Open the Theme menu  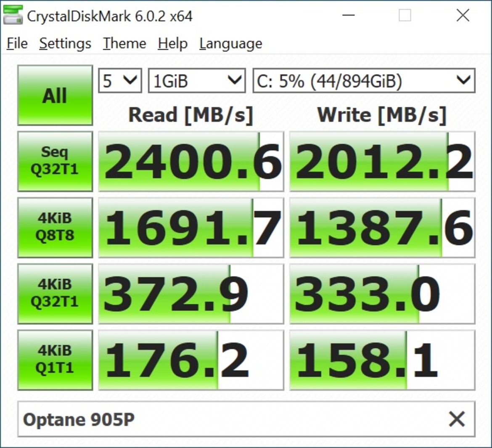point(124,43)
